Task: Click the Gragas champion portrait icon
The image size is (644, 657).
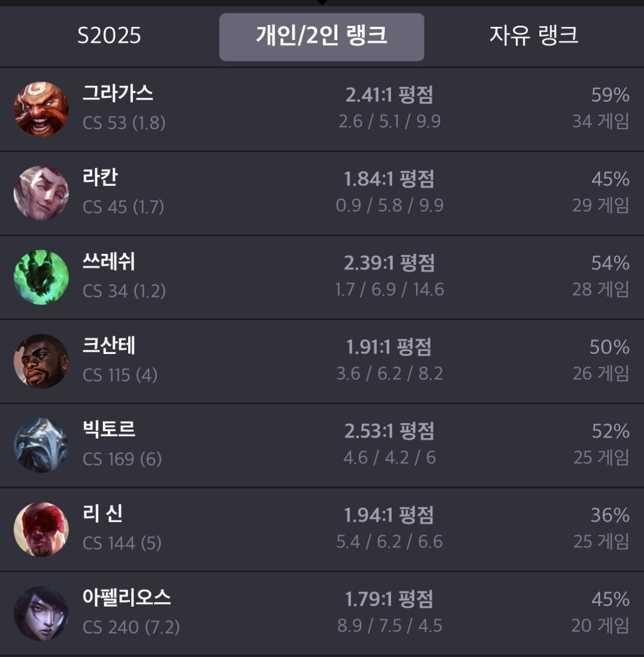Action: pyautogui.click(x=41, y=109)
